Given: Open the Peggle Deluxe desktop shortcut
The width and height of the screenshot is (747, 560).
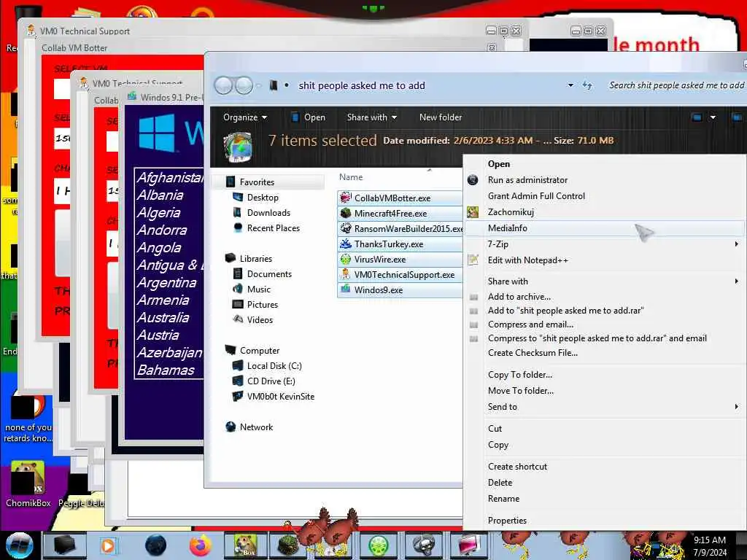Looking at the screenshot, I should coord(82,491).
